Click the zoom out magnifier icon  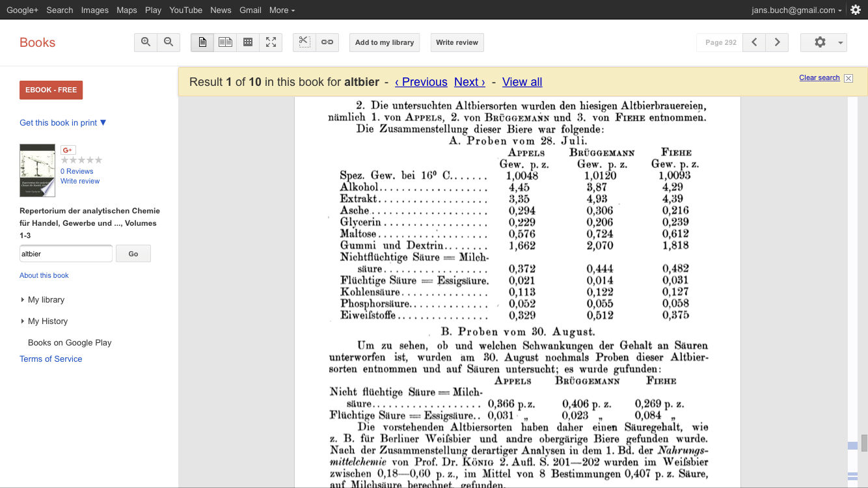pyautogui.click(x=169, y=42)
